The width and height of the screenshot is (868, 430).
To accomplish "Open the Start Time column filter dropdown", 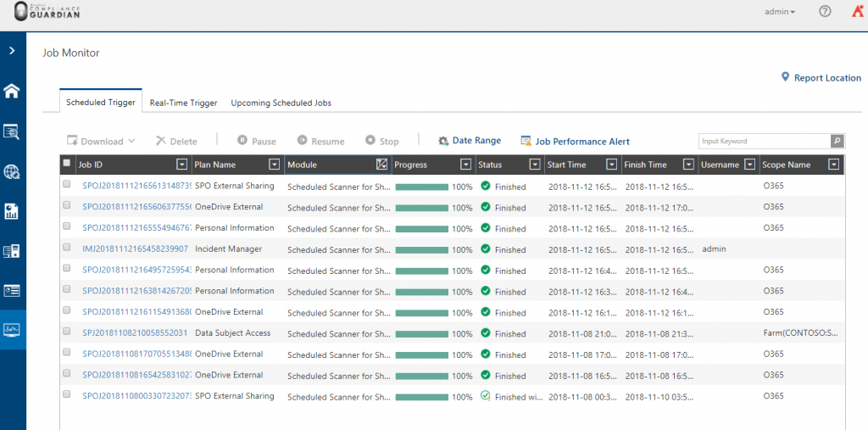I will [x=612, y=165].
